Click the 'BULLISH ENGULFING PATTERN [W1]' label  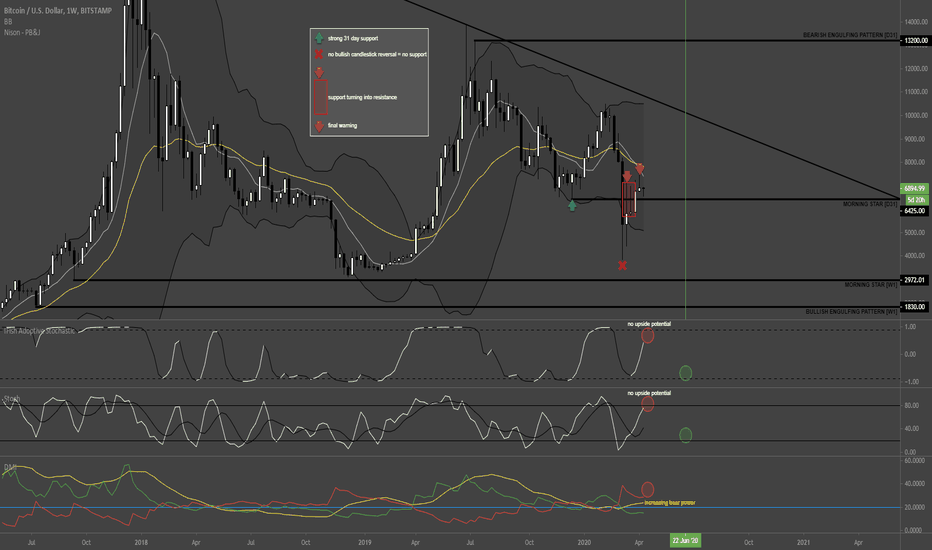851,312
